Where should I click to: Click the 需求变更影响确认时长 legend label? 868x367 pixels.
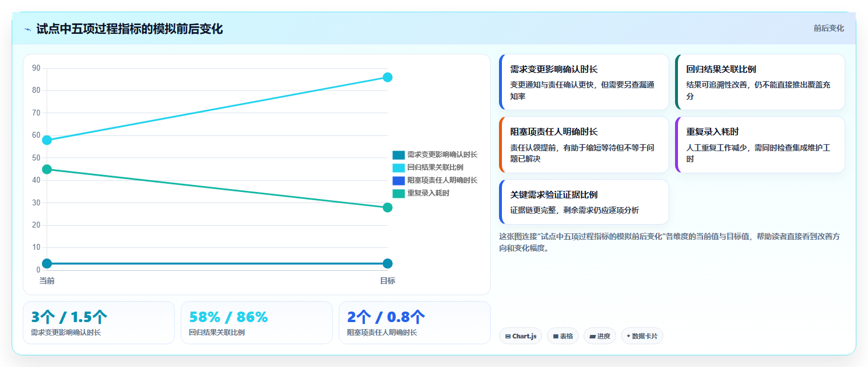click(442, 155)
